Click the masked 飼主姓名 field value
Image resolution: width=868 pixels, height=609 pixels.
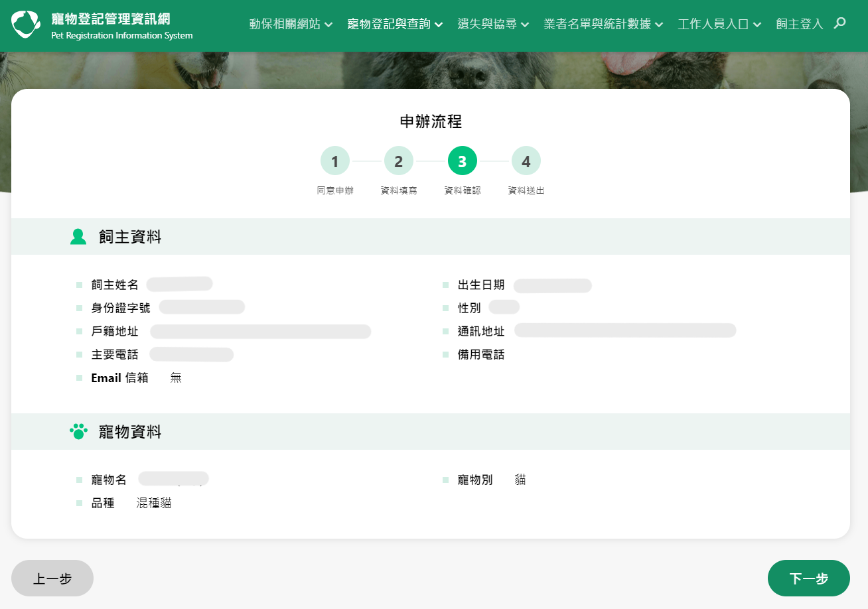(179, 283)
